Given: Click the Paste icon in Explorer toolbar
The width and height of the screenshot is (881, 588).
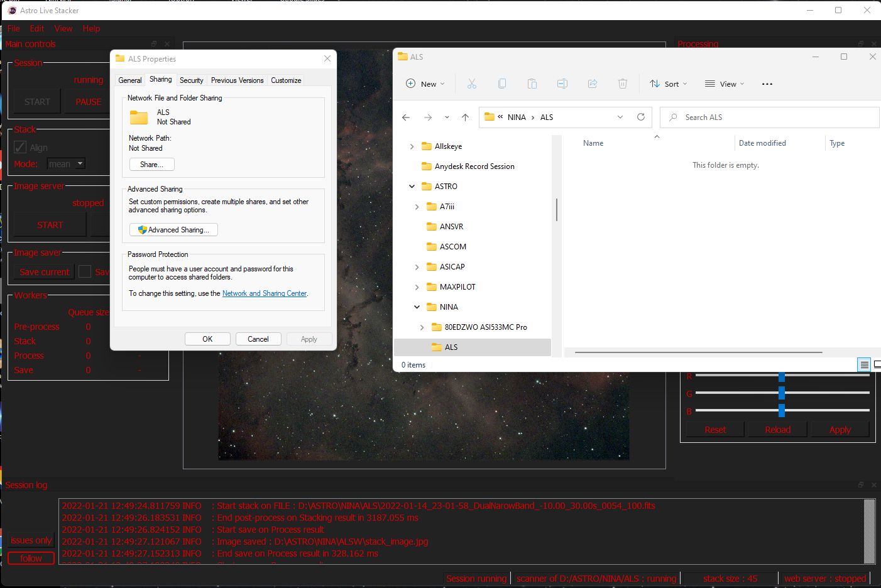Looking at the screenshot, I should (532, 84).
